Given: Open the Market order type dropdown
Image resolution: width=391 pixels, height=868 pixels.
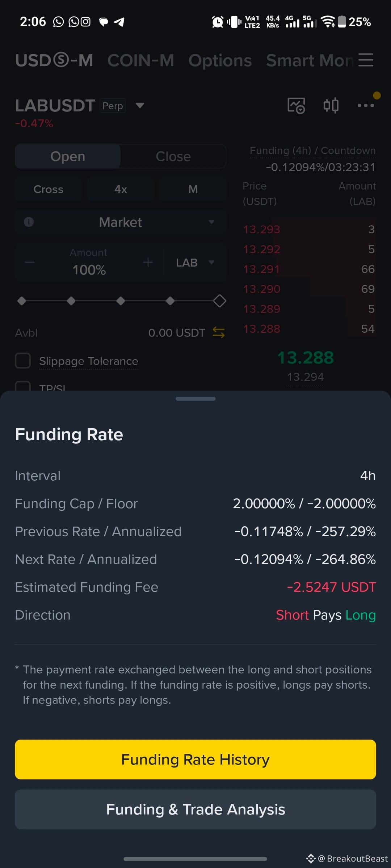Looking at the screenshot, I should (x=121, y=222).
